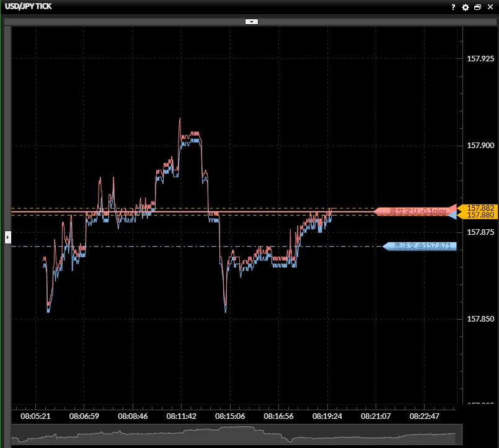Click the 157.900 price axis label

480,146
